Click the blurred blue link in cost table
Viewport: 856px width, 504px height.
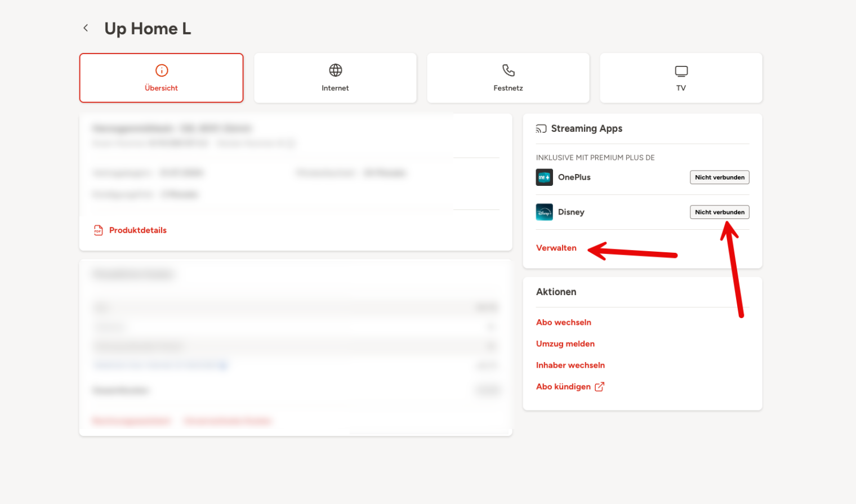click(160, 365)
